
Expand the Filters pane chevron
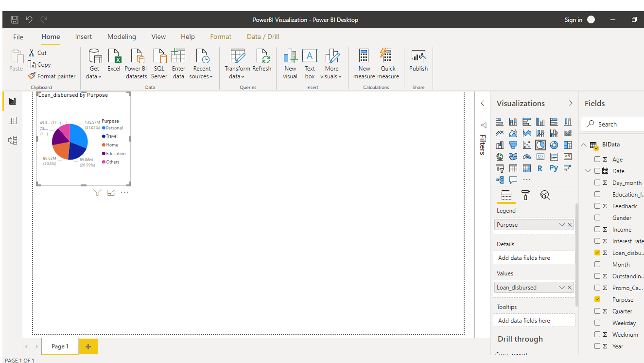(483, 103)
